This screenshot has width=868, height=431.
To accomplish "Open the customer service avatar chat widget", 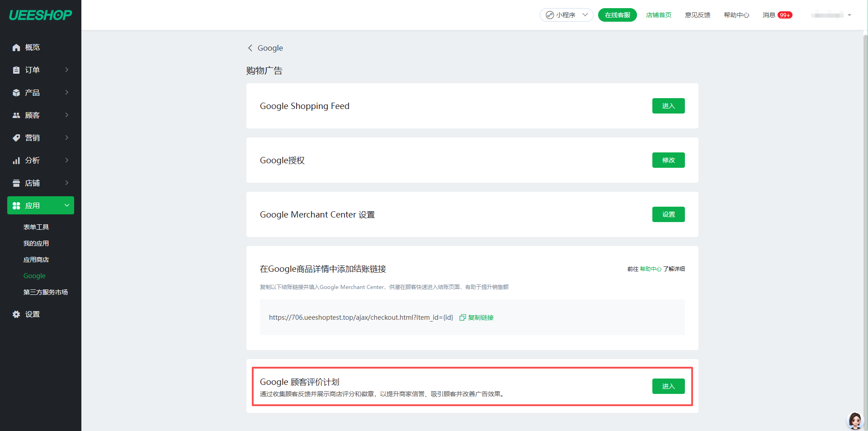I will [x=854, y=421].
